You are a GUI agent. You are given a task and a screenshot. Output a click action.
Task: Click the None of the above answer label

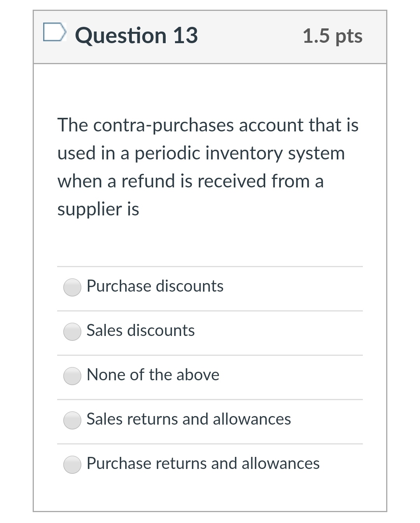point(153,376)
